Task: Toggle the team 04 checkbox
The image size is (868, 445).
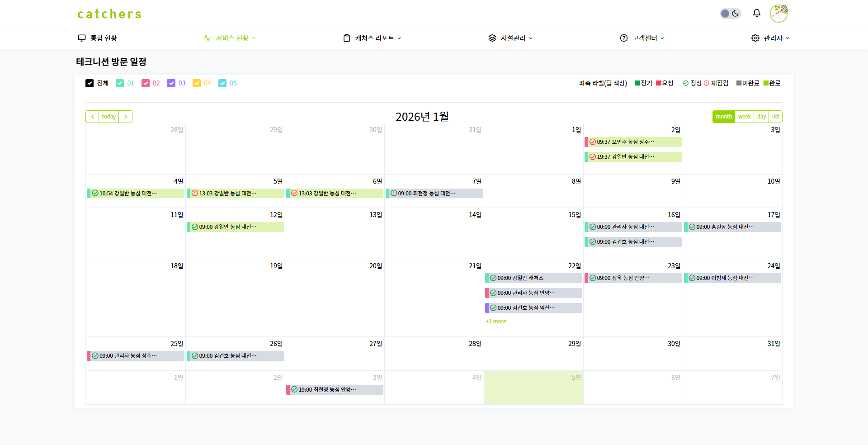Action: (x=197, y=83)
